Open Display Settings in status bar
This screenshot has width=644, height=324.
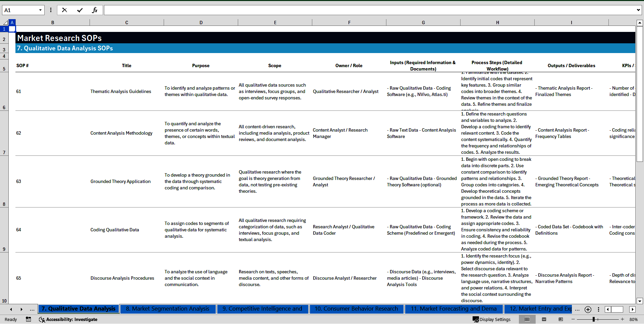(492, 319)
